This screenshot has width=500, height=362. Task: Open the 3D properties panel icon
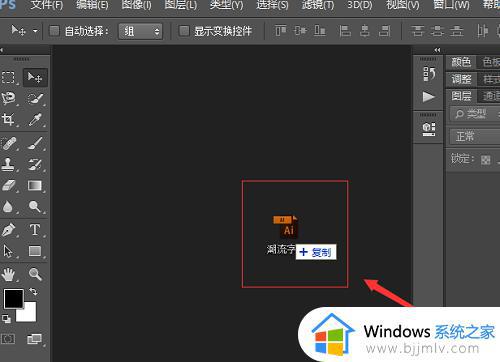[x=429, y=129]
